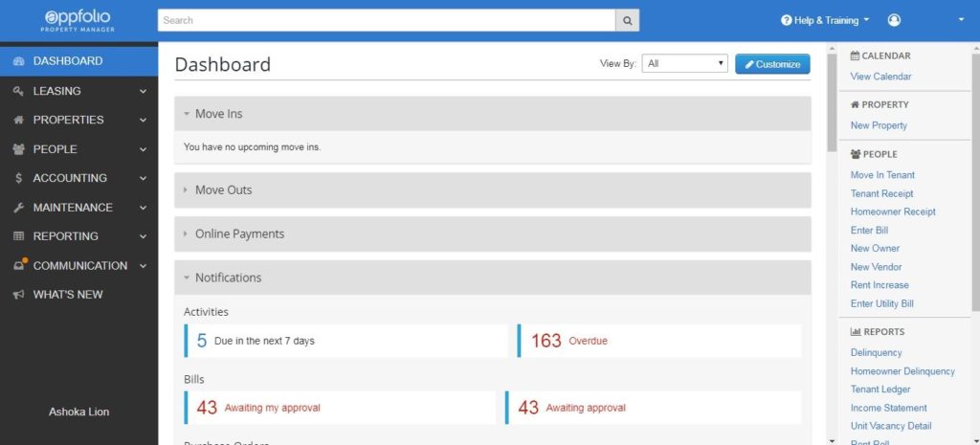Open the Move In Tenant link
980x445 pixels.
881,175
